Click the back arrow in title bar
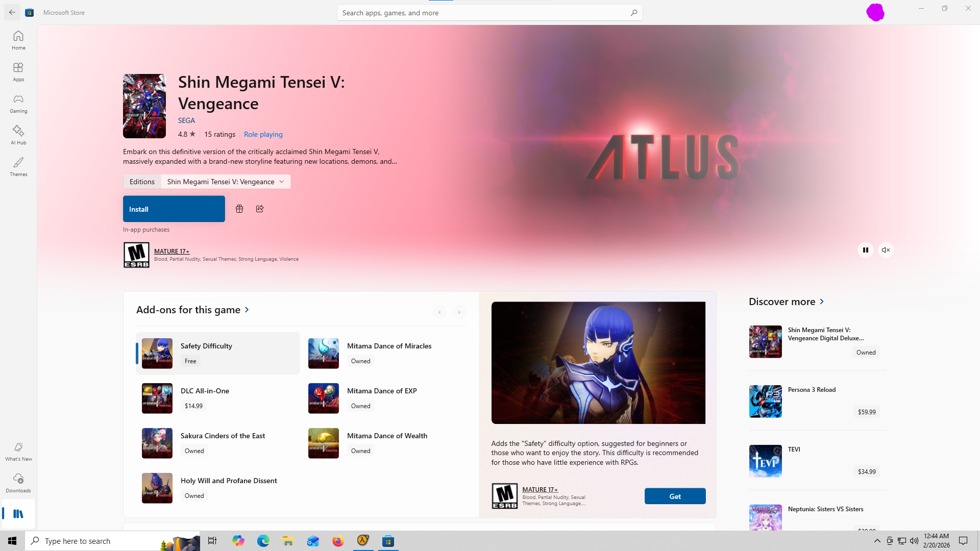This screenshot has width=980, height=551. [x=12, y=12]
